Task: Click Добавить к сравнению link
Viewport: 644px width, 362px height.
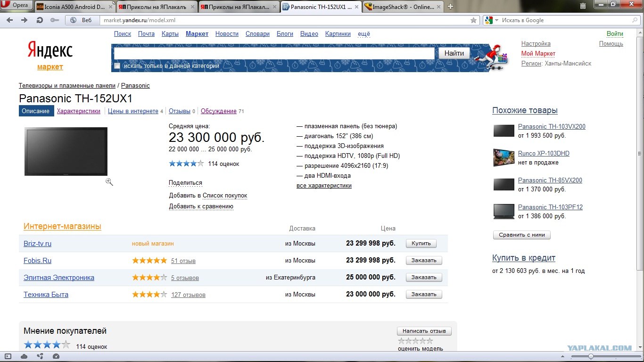Action: 201,206
